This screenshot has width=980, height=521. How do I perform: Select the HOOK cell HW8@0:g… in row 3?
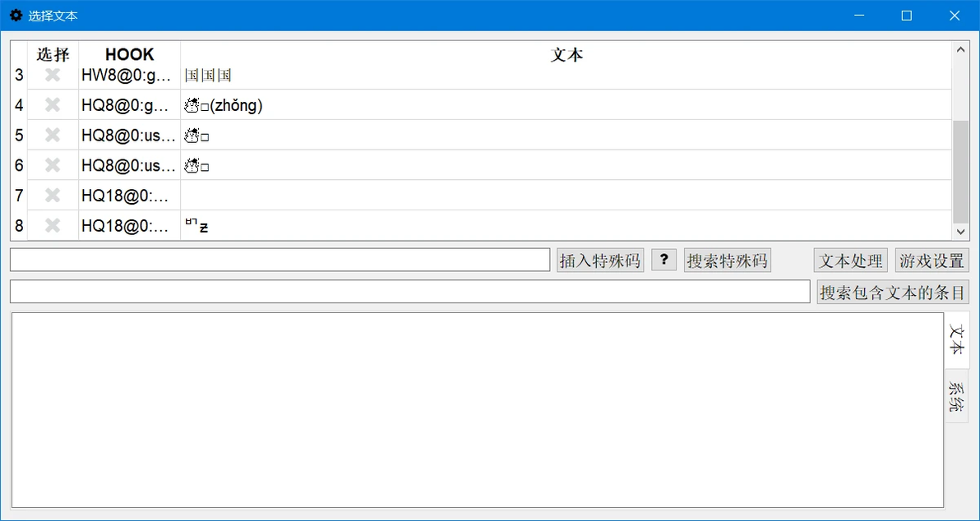129,76
